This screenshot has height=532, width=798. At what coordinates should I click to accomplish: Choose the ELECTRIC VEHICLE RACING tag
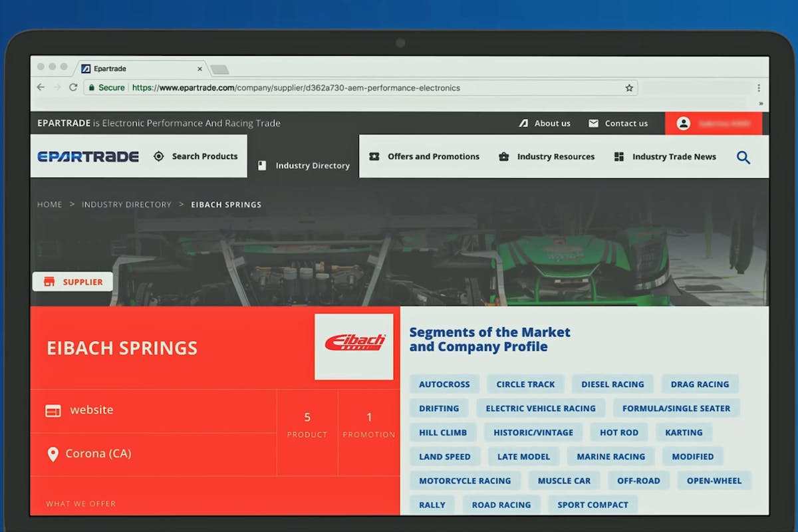click(540, 408)
